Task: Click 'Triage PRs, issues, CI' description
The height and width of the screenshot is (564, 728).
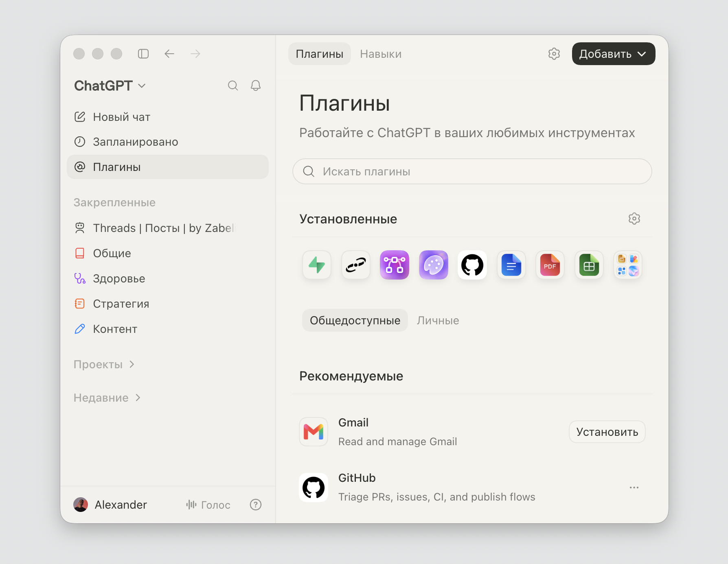Action: tap(437, 497)
